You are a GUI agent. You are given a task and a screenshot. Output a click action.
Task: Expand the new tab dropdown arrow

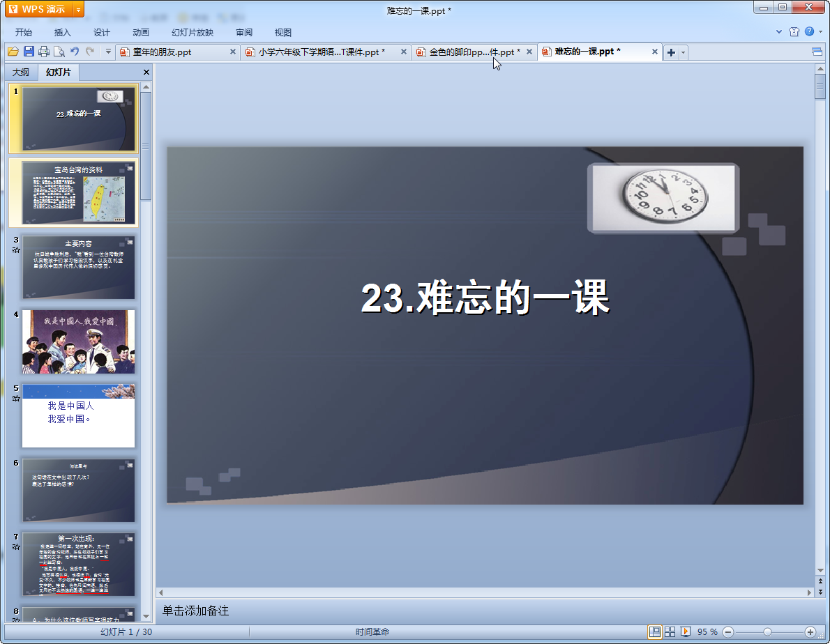point(684,52)
